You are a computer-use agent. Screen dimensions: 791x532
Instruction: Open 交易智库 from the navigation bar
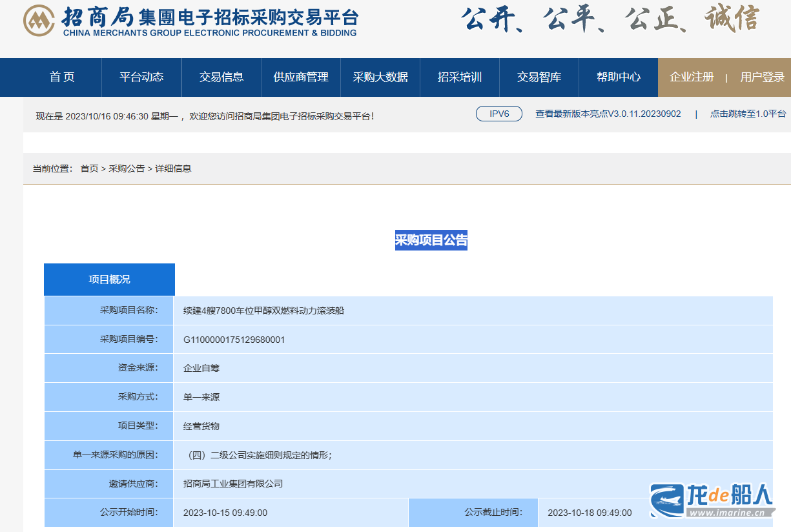[539, 77]
